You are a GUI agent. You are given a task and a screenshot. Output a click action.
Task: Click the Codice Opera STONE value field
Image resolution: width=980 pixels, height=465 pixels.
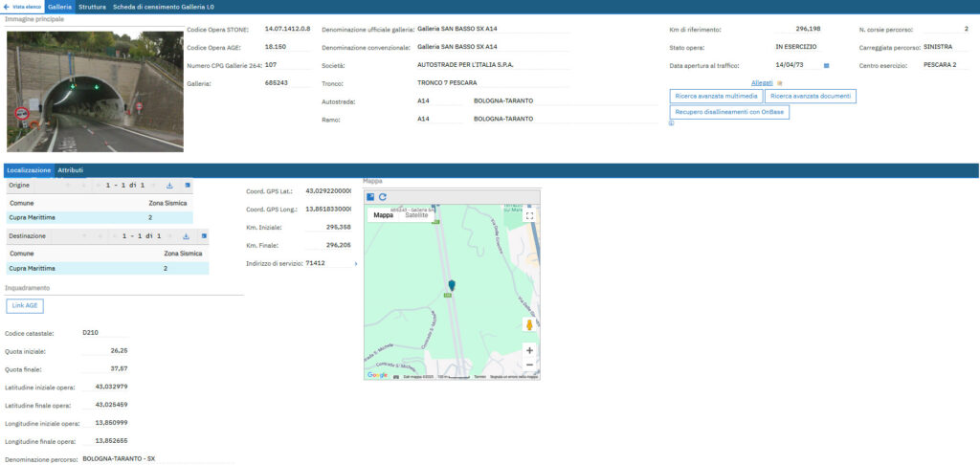[x=287, y=29]
